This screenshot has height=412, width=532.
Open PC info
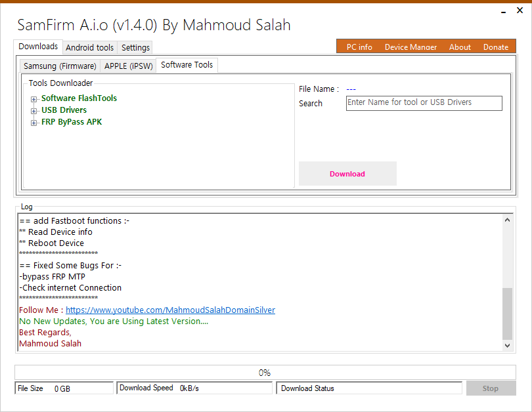tap(359, 47)
